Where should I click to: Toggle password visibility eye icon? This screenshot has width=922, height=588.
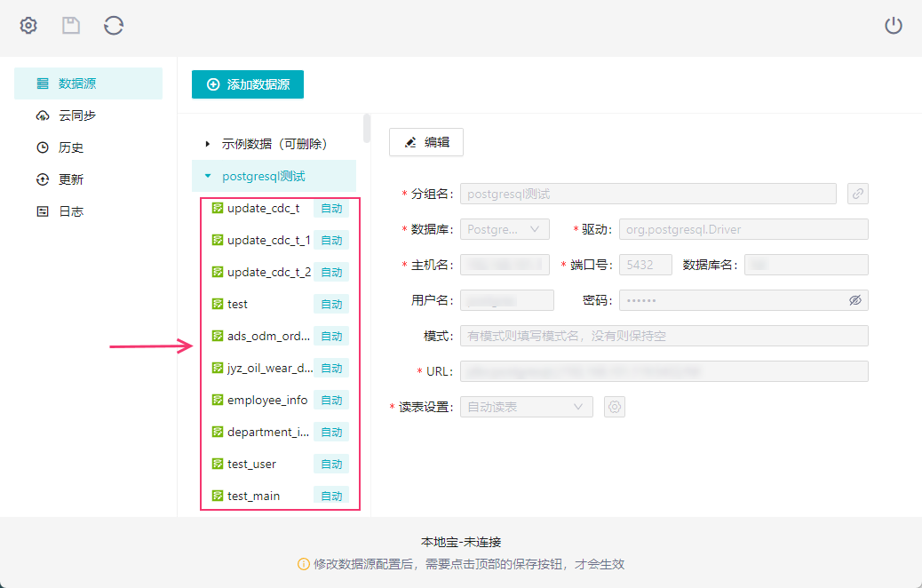point(855,300)
